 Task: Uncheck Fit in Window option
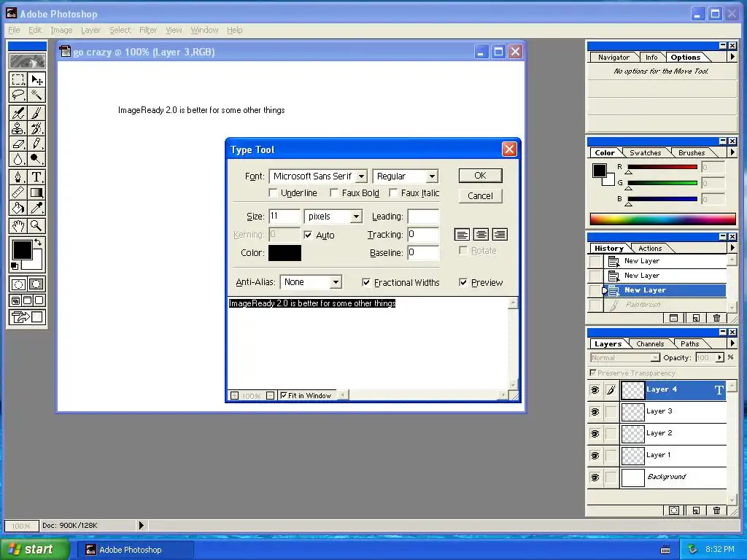[284, 395]
